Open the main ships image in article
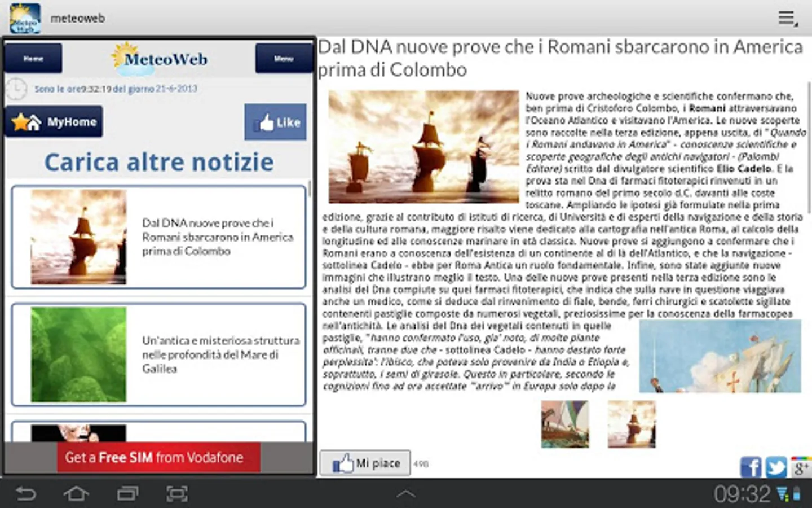 [x=423, y=147]
